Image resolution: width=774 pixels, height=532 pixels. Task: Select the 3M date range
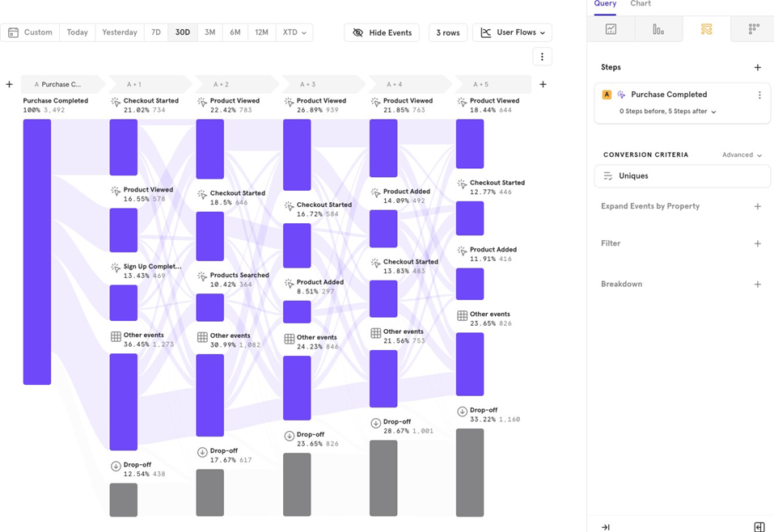(x=209, y=33)
